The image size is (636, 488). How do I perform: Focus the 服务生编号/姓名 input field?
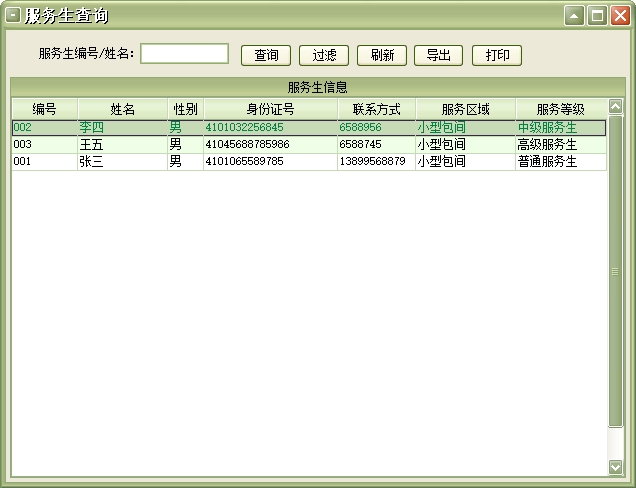pyautogui.click(x=184, y=54)
